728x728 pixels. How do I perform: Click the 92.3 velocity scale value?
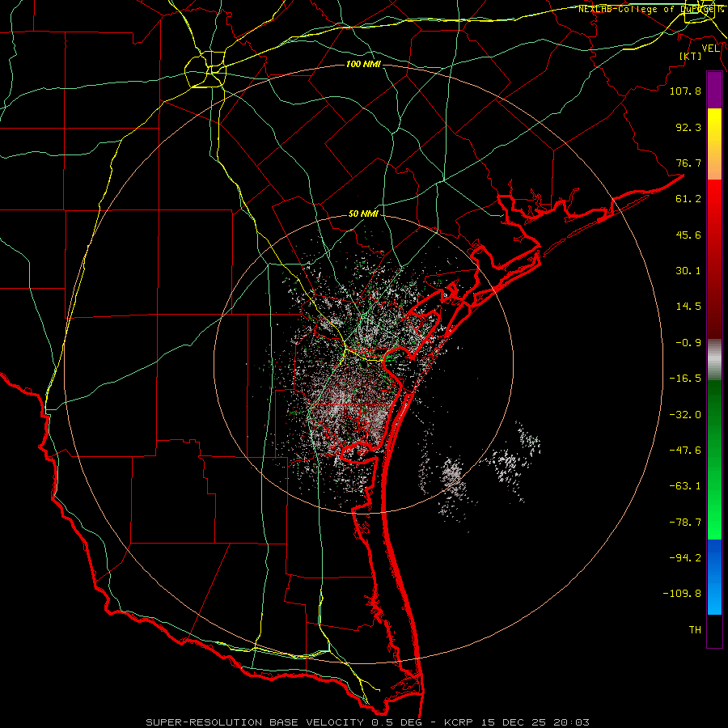pos(688,127)
